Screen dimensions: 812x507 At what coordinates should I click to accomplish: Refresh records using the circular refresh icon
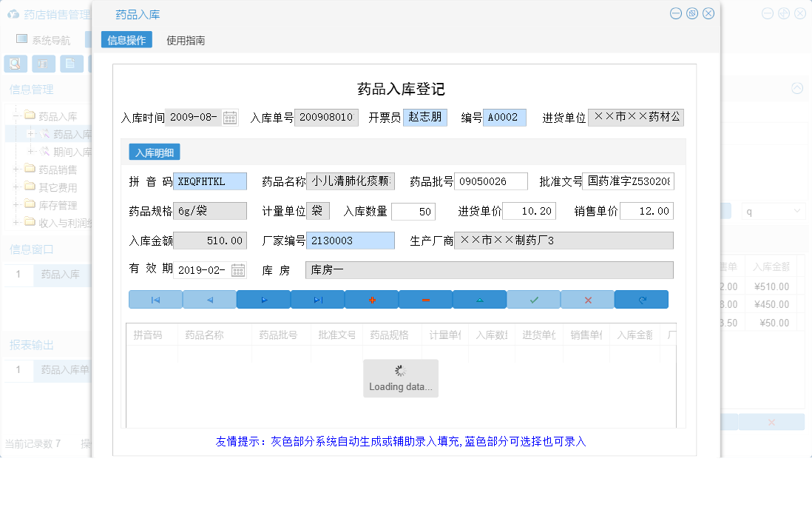(x=641, y=299)
